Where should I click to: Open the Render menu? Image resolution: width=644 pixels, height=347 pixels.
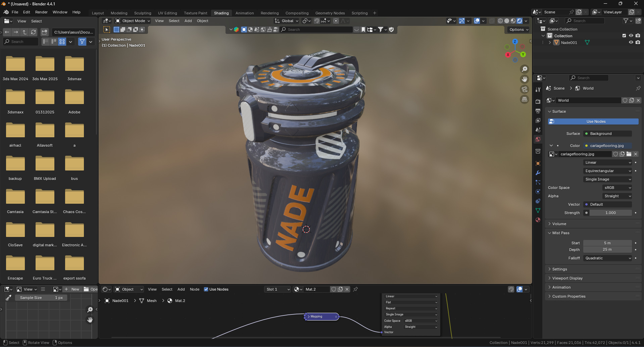click(x=41, y=12)
